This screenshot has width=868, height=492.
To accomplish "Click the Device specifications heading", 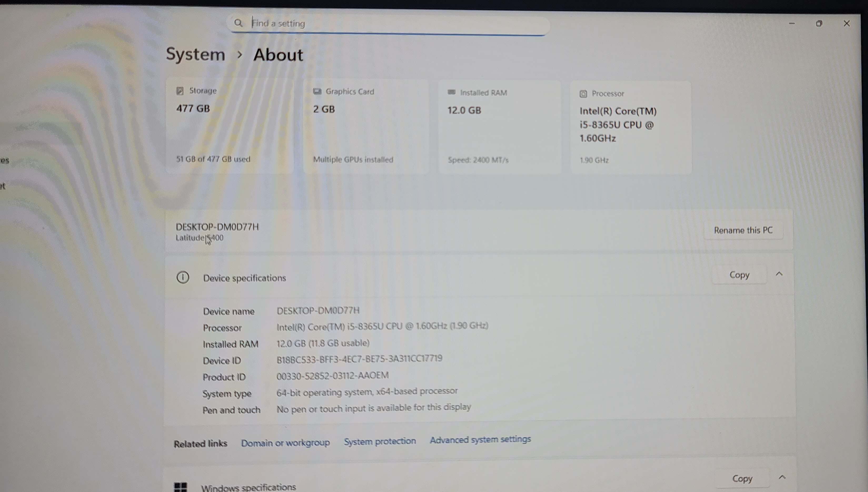I will click(x=245, y=278).
